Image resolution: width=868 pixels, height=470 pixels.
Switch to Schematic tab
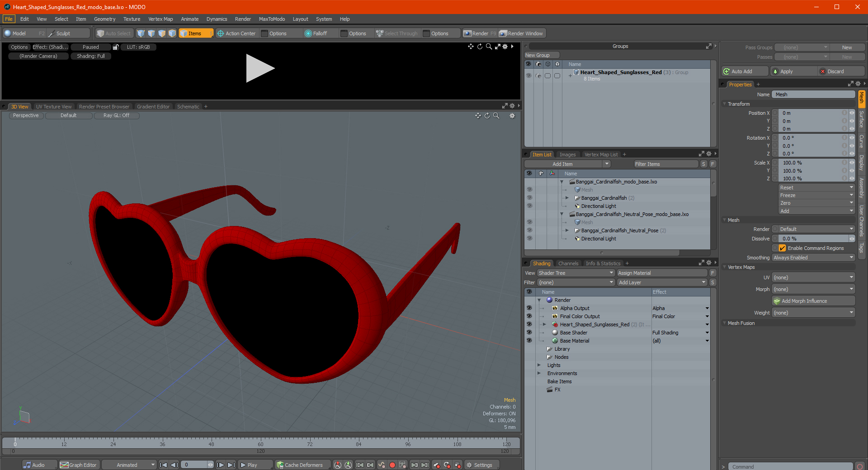(x=188, y=107)
